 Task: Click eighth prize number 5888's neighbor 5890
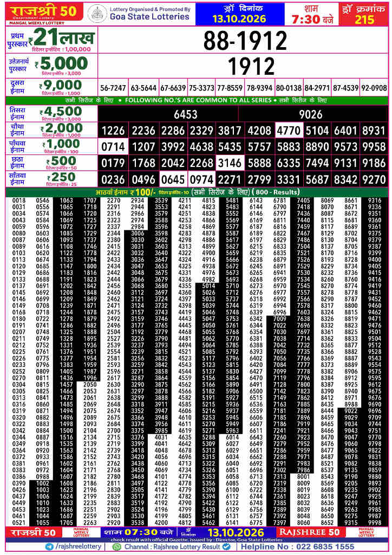[x=232, y=385]
